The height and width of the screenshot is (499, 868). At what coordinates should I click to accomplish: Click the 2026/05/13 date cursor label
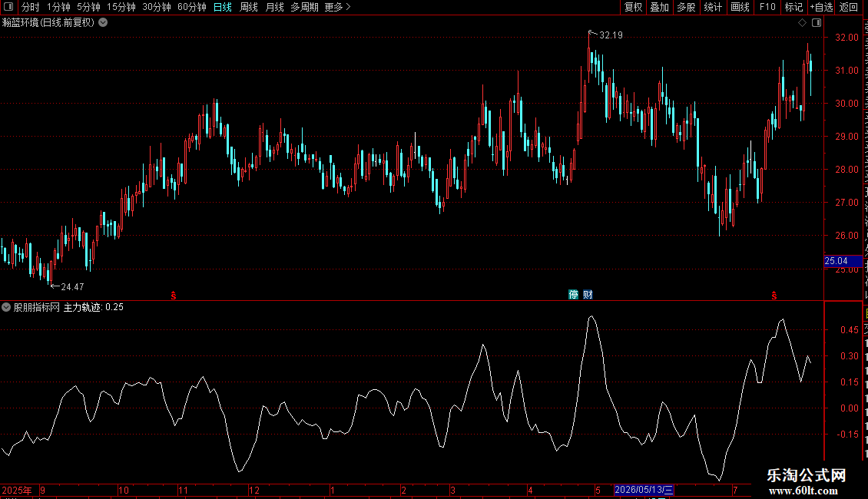click(644, 490)
